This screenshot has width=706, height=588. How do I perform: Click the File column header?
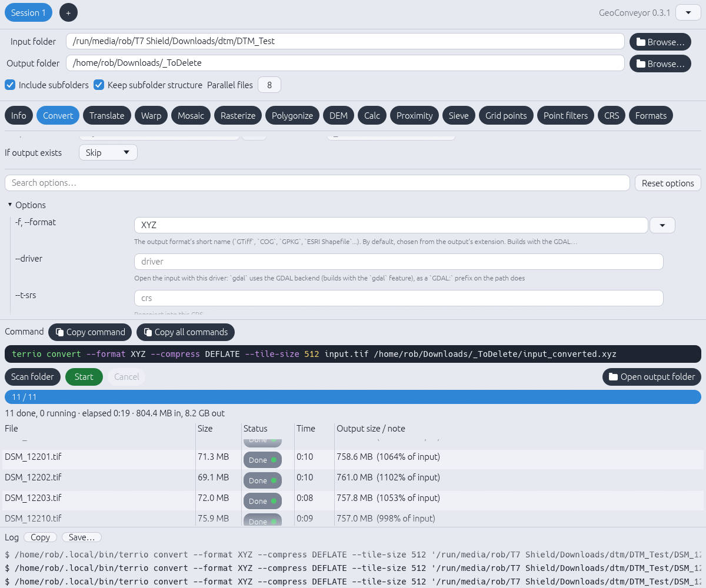pos(11,429)
